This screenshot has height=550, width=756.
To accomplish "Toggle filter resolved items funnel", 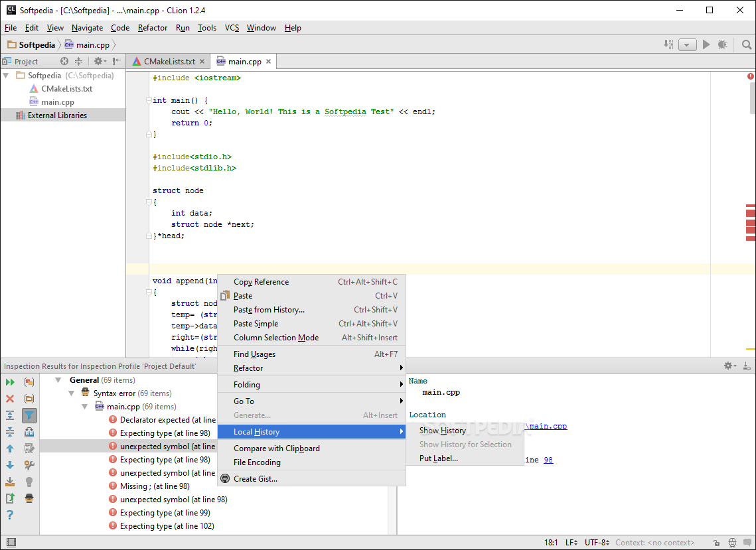I will coord(29,415).
